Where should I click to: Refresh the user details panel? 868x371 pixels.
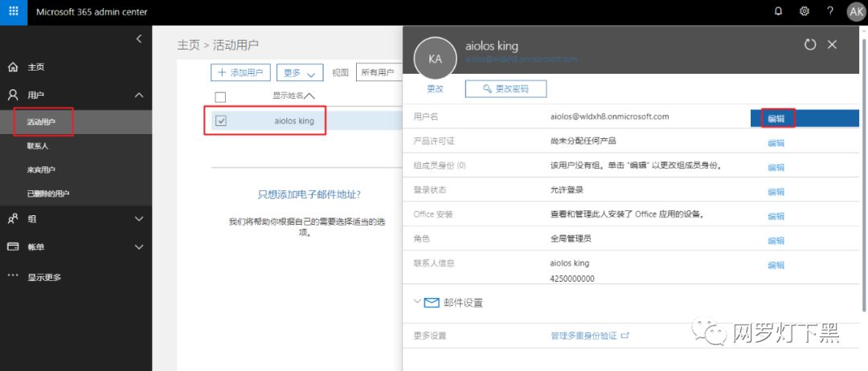[x=810, y=45]
